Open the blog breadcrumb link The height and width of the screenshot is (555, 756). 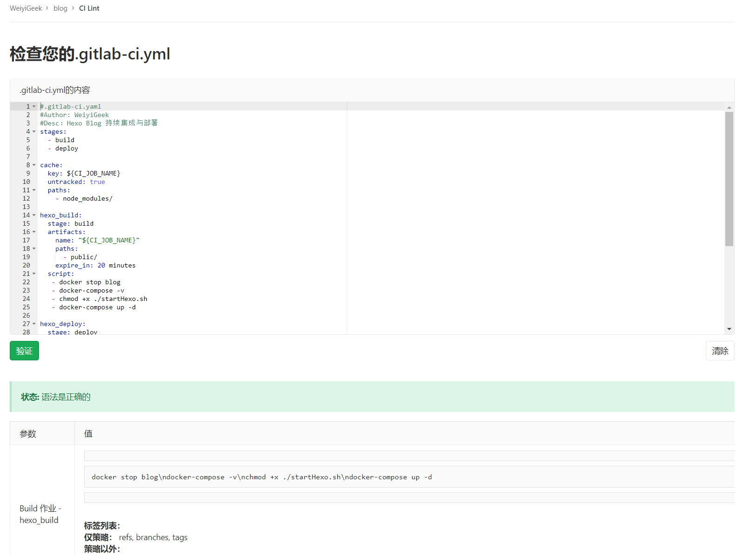(x=60, y=8)
